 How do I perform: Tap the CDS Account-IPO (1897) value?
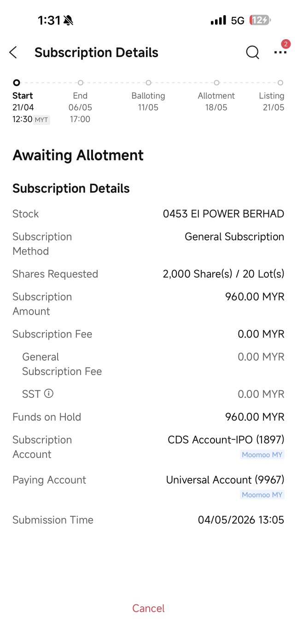(x=226, y=440)
